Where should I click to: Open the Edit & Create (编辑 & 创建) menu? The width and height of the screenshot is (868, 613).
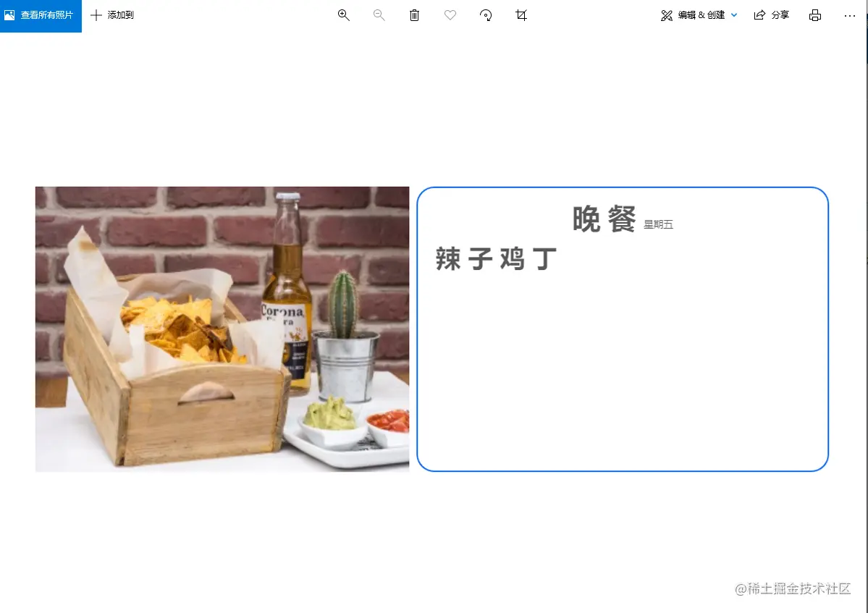[699, 15]
